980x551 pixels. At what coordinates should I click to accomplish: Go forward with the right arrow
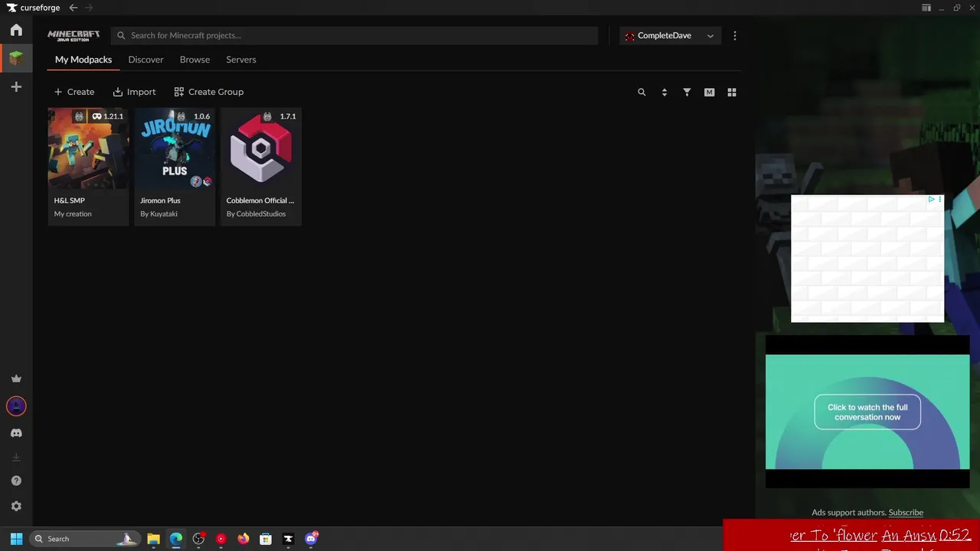(x=89, y=8)
